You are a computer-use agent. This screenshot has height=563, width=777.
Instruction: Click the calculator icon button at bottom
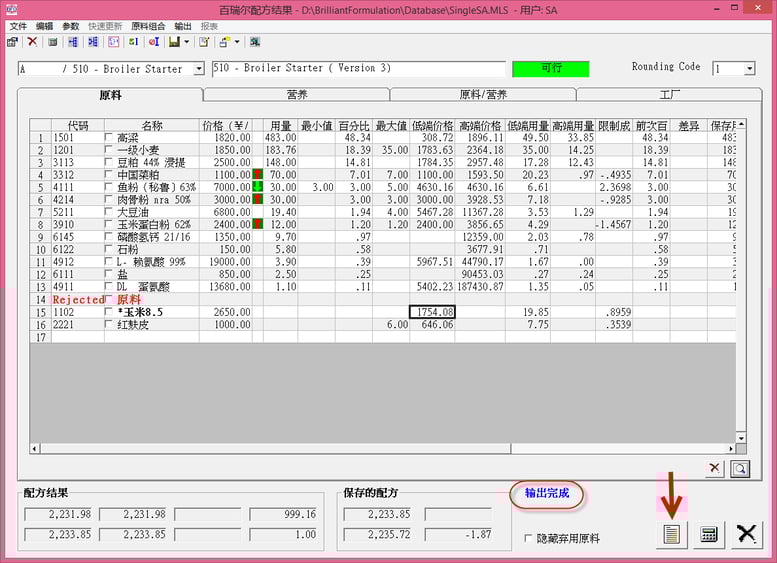pos(709,534)
